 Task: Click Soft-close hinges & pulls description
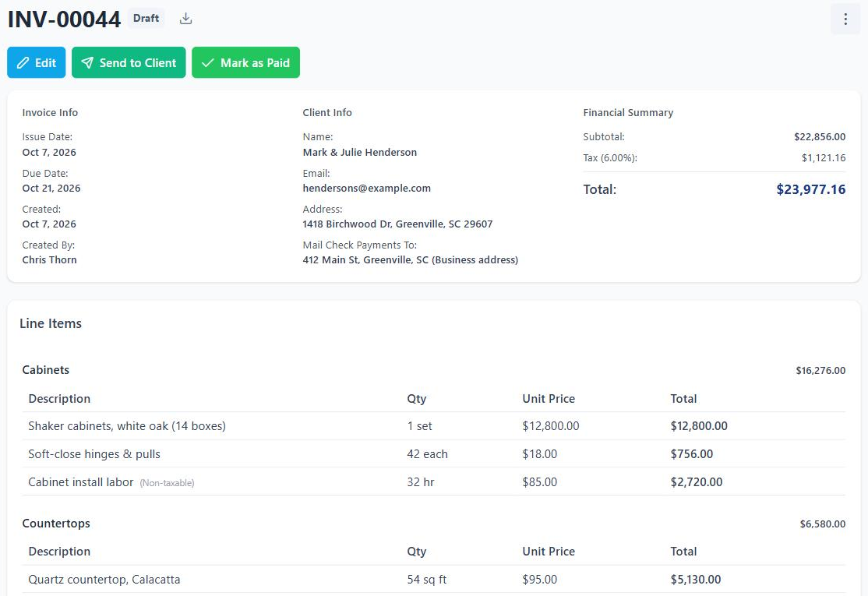tap(94, 454)
